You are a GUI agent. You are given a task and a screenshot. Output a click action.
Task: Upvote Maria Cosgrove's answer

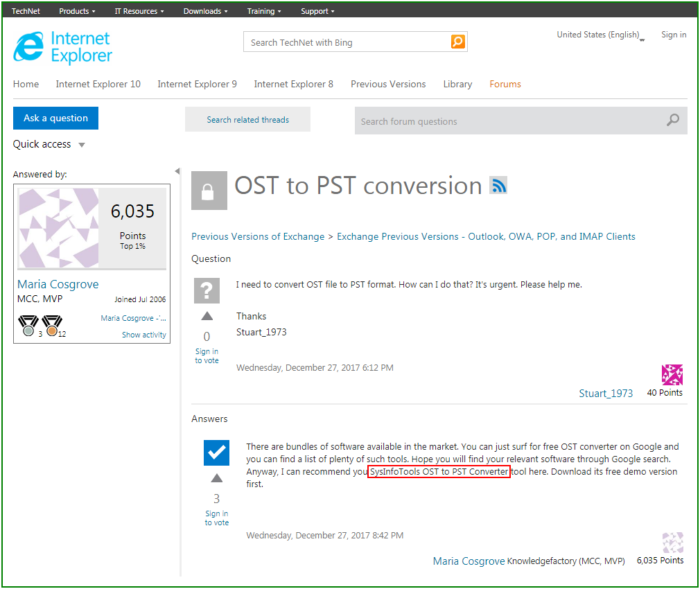[x=216, y=478]
